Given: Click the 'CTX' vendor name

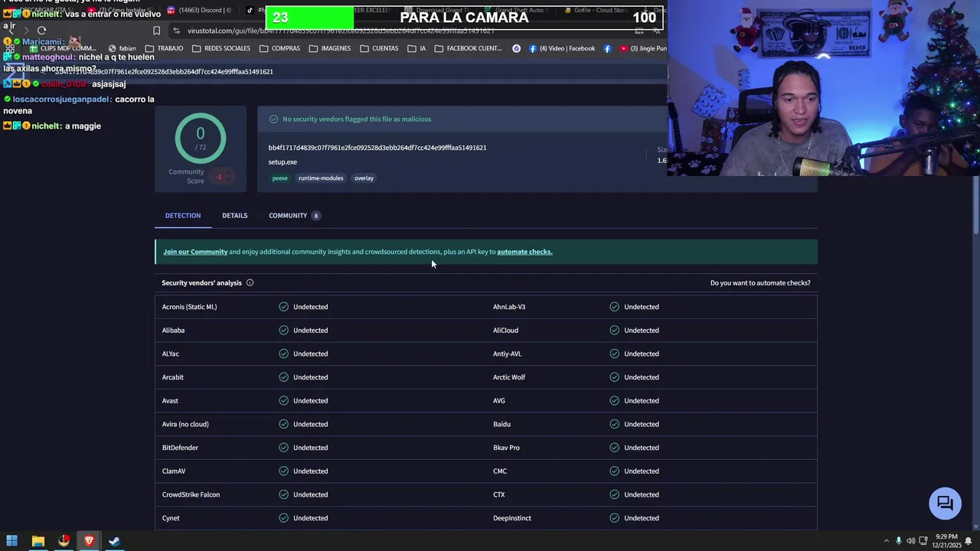Looking at the screenshot, I should tap(499, 494).
